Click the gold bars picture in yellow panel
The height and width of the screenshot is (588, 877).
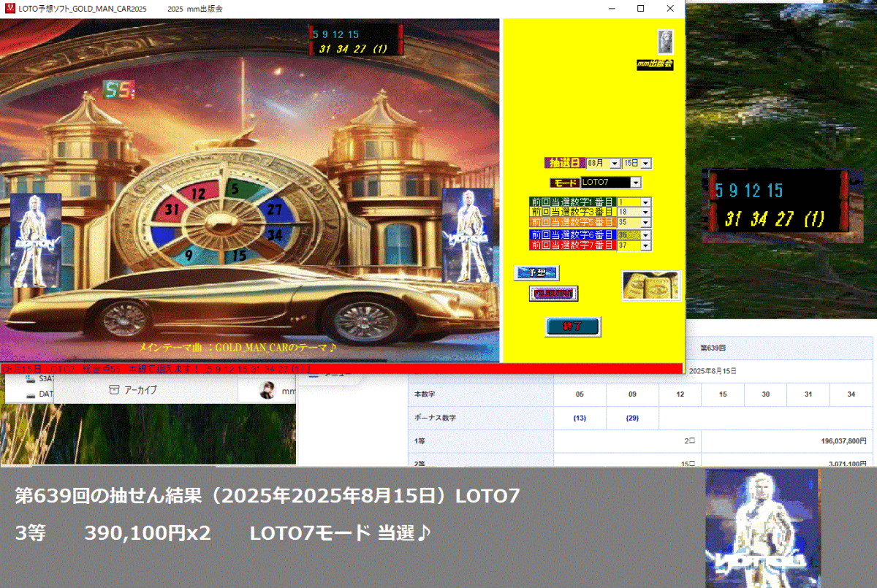[650, 286]
